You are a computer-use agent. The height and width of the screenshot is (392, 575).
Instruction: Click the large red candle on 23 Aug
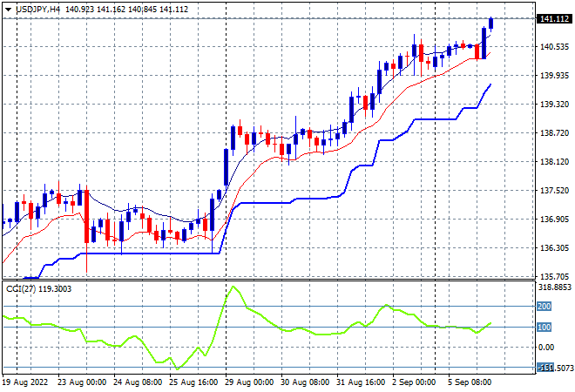click(x=86, y=216)
